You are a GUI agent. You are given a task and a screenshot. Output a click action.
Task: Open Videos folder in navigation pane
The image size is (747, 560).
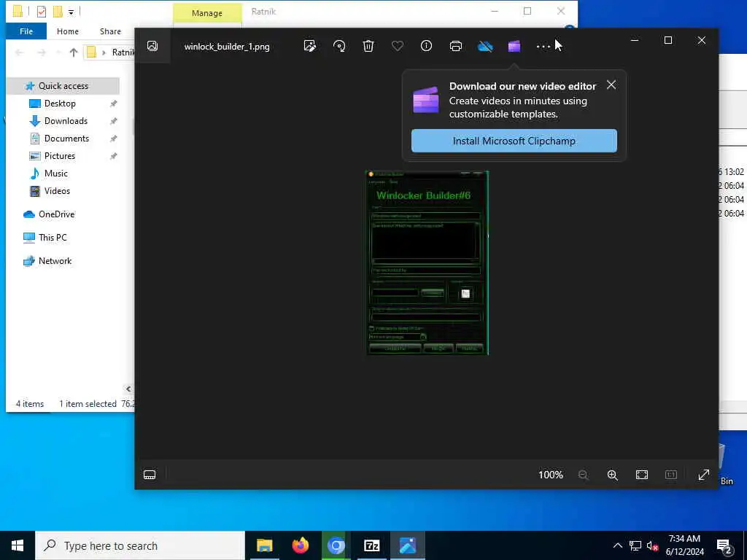57,191
